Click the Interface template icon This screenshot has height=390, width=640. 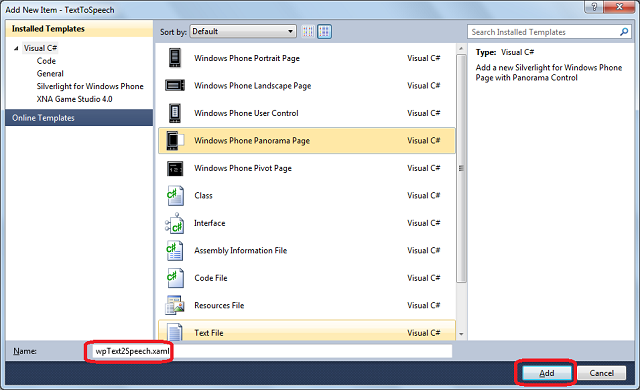point(175,223)
